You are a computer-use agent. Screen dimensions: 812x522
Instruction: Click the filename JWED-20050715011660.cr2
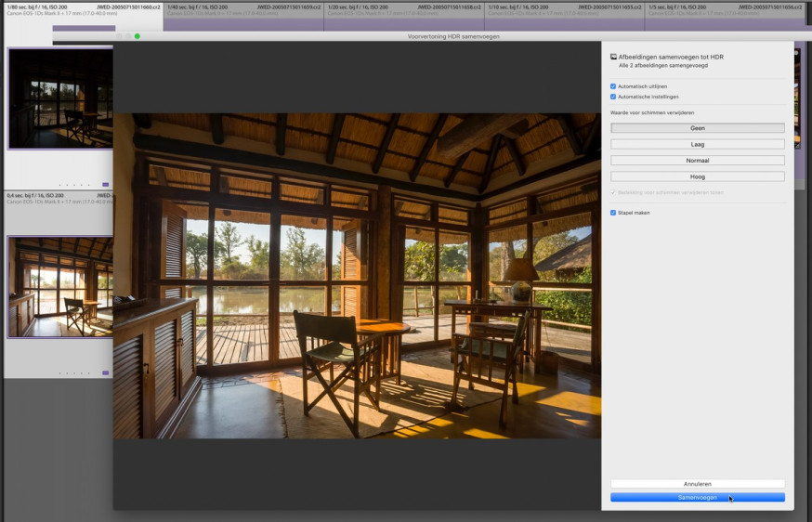tap(128, 7)
